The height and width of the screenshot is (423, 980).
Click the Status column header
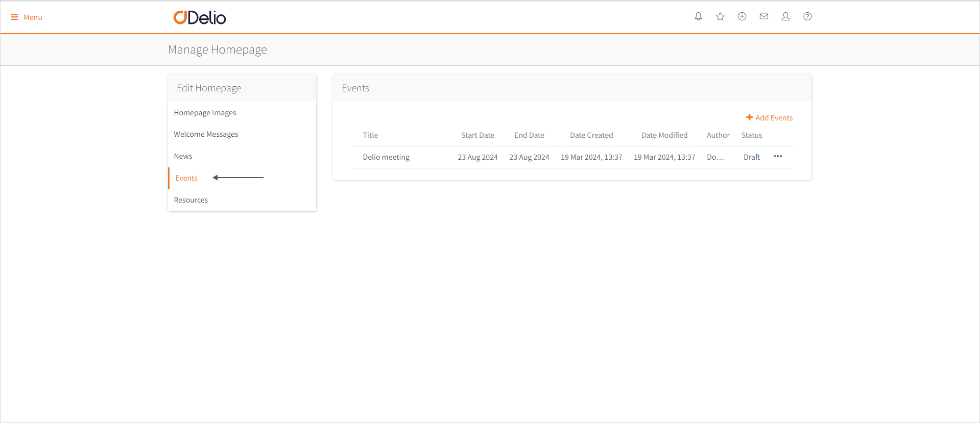point(752,135)
